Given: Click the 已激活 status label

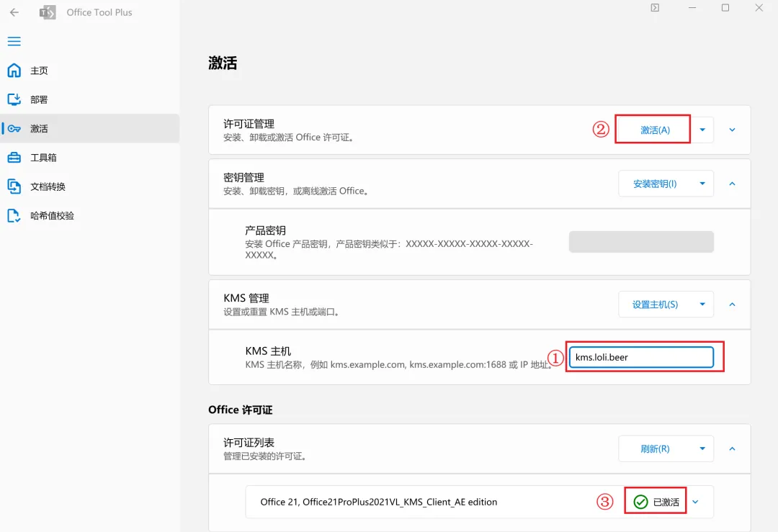Looking at the screenshot, I should [666, 502].
